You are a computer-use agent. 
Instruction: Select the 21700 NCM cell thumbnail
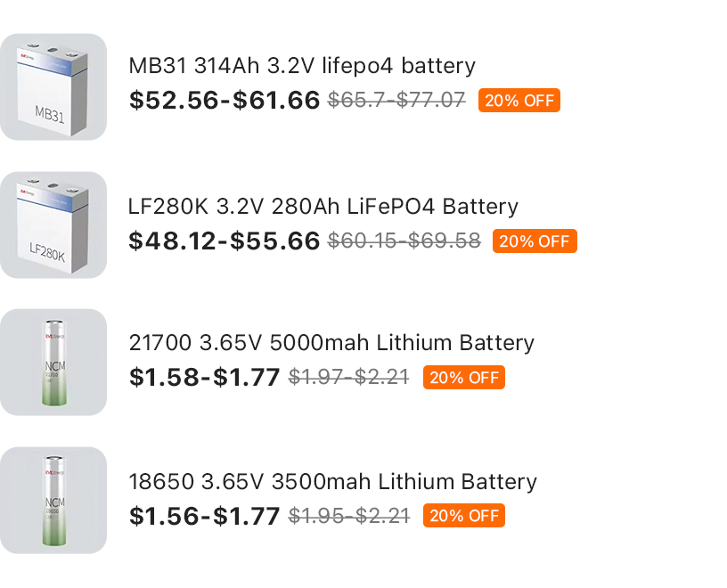pos(53,363)
